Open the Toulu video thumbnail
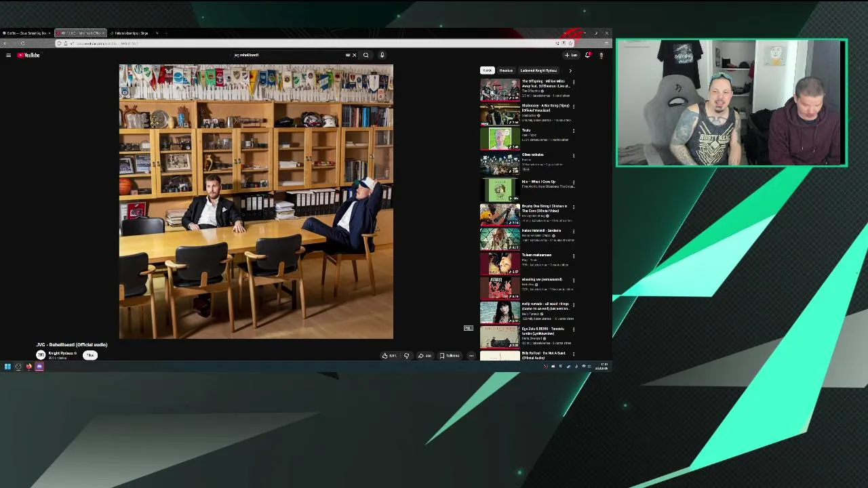This screenshot has height=488, width=868. (500, 138)
